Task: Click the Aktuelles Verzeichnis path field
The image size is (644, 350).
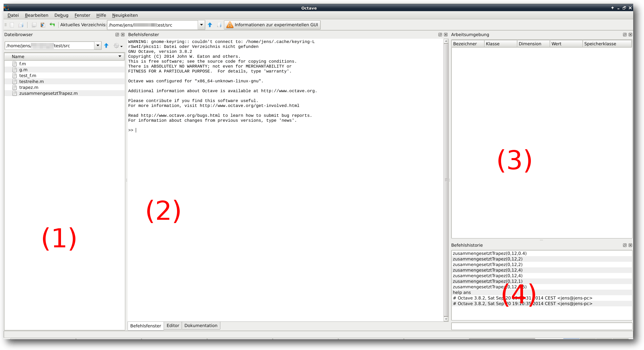Action: [153, 25]
